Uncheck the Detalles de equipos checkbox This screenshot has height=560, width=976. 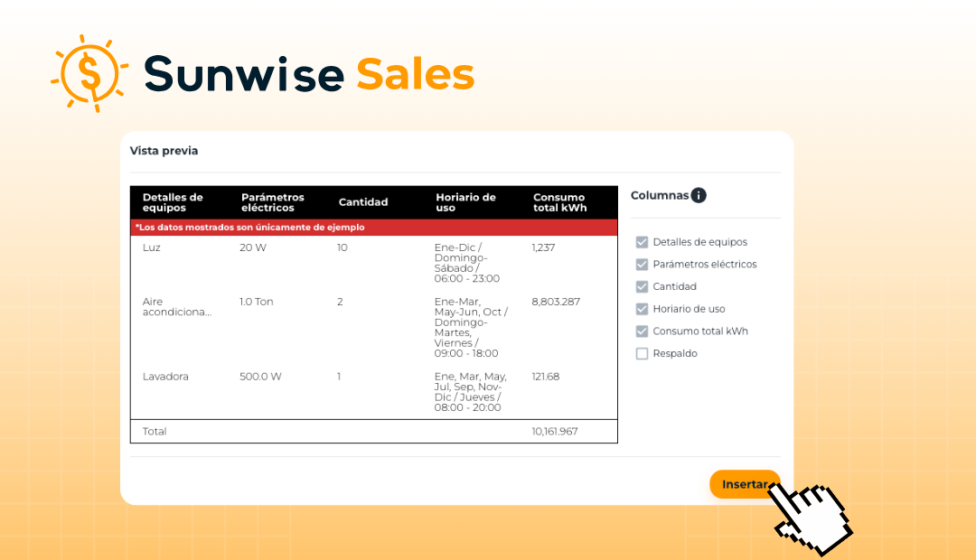pos(642,242)
